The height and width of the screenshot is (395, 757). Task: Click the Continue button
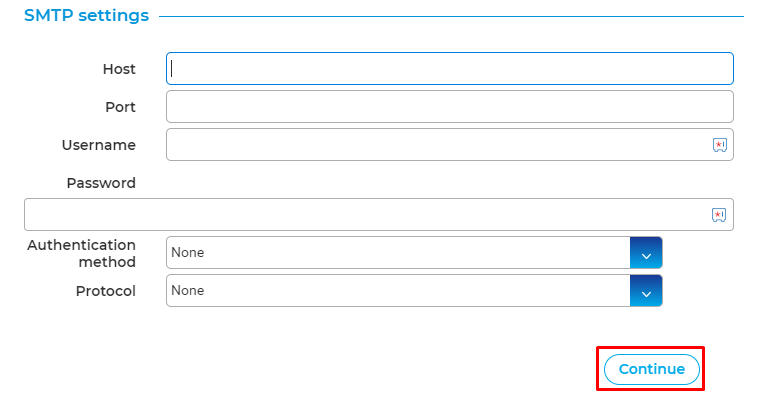(652, 369)
